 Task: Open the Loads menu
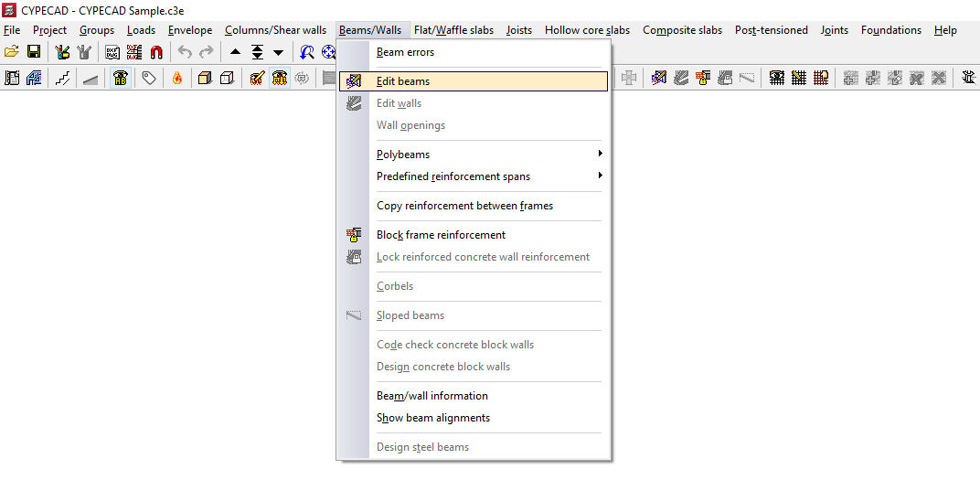click(x=142, y=30)
